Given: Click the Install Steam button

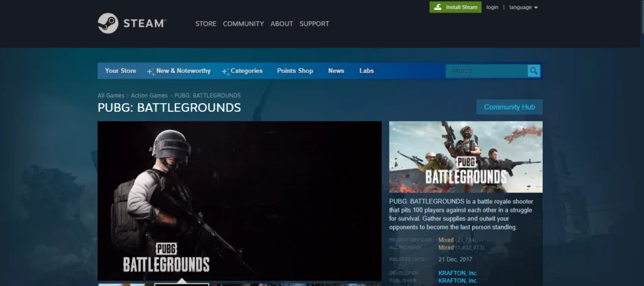Looking at the screenshot, I should click(455, 8).
